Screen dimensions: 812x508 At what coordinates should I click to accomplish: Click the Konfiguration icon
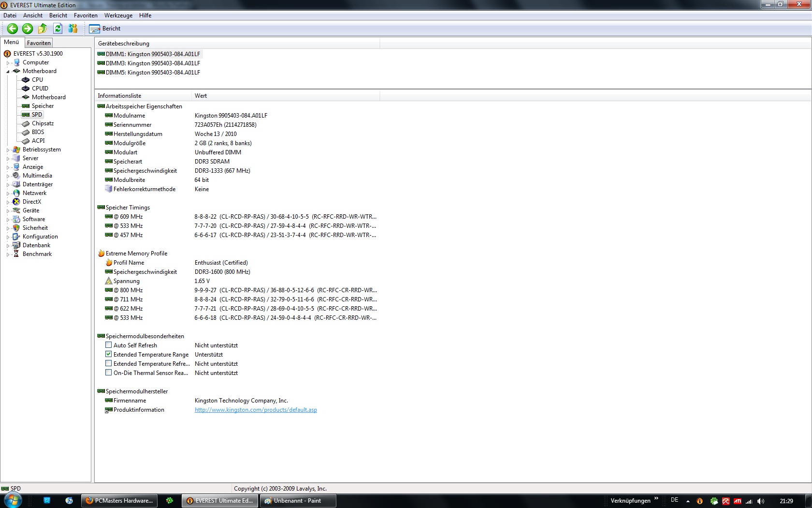click(x=16, y=237)
